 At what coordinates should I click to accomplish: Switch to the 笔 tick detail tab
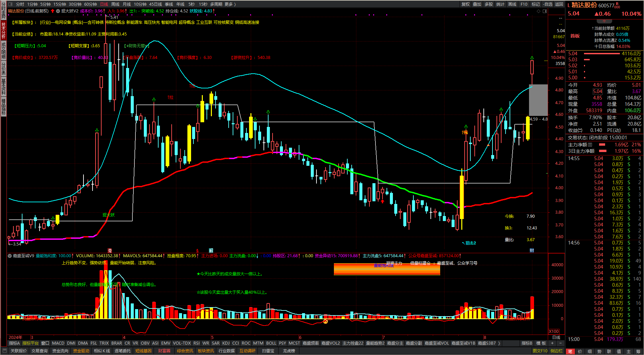pyautogui.click(x=570, y=351)
